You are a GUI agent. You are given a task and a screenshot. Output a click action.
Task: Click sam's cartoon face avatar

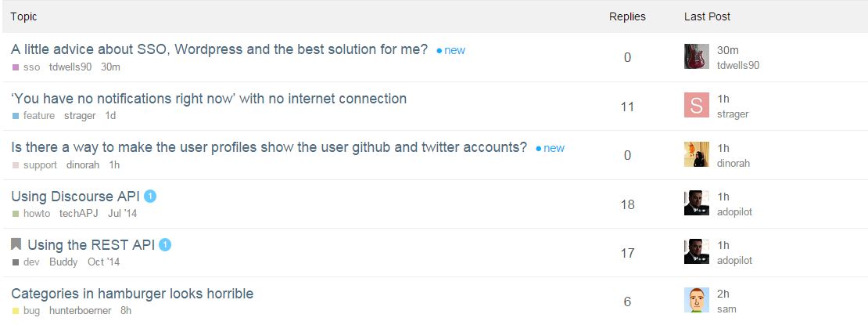click(x=696, y=300)
